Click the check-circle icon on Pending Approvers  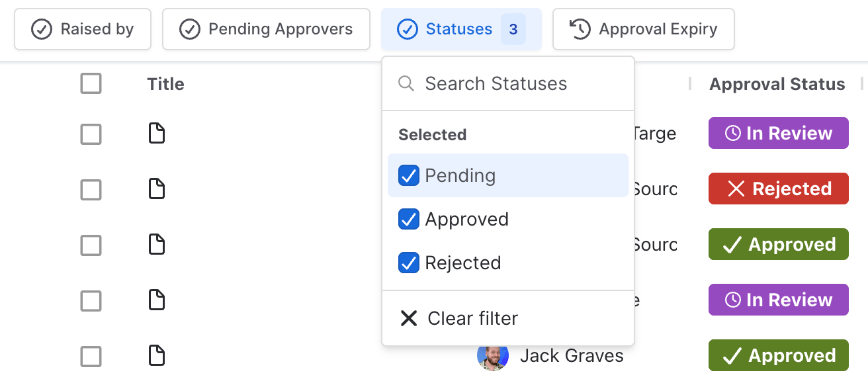tap(190, 29)
